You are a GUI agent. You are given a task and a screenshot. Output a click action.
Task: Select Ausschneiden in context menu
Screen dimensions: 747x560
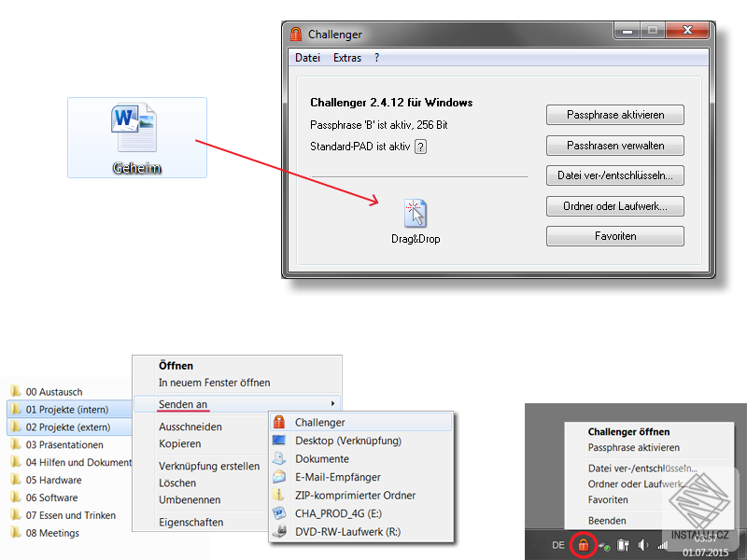point(190,427)
